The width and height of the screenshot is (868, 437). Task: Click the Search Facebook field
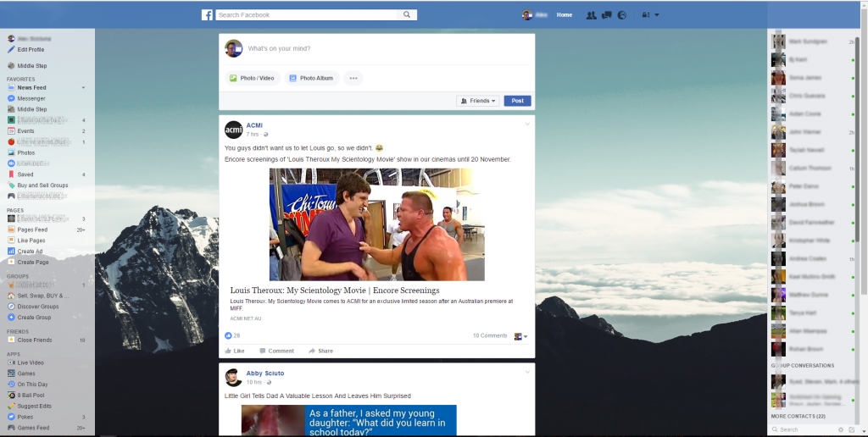[x=307, y=15]
